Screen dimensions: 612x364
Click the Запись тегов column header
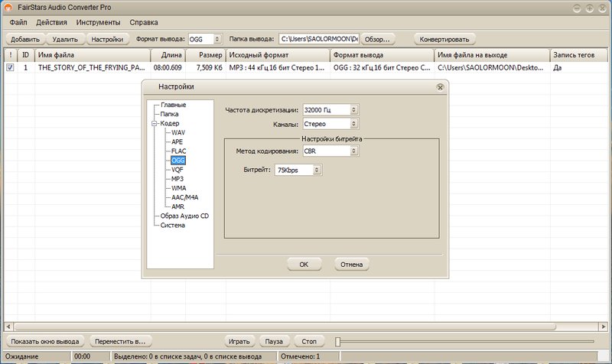point(579,55)
